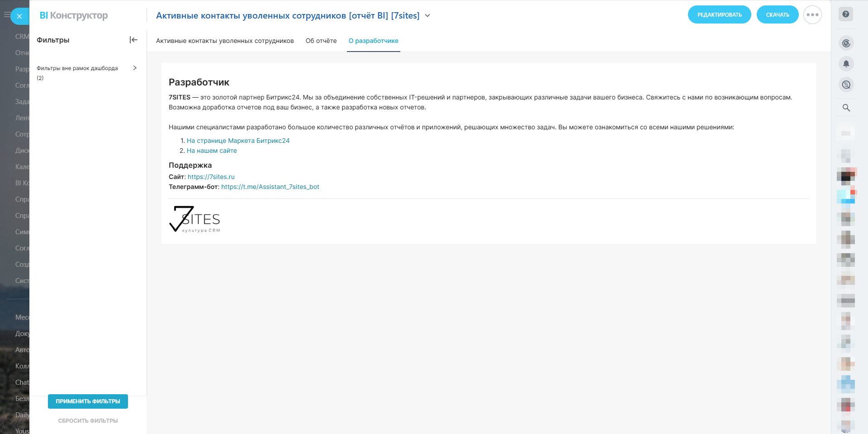Open the three-dots more actions menu
Viewport: 868px width, 434px height.
coord(812,14)
